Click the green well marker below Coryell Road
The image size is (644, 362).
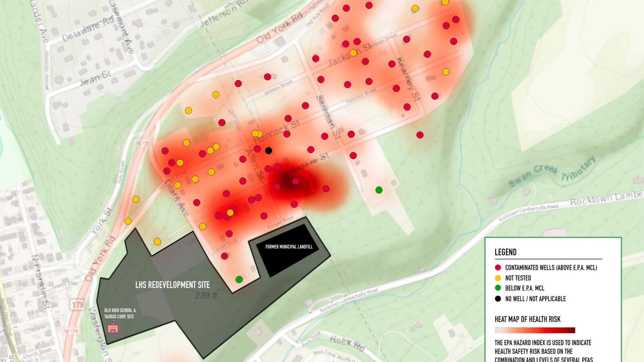tap(239, 279)
